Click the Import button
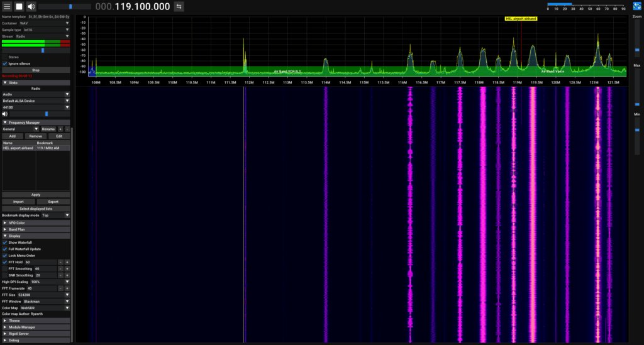This screenshot has height=345, width=644. (x=18, y=202)
